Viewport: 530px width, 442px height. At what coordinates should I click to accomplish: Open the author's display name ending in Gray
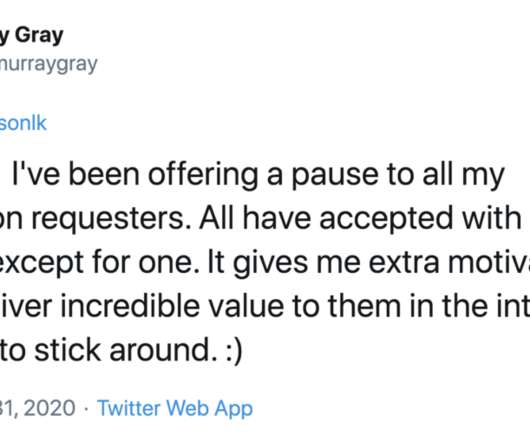[32, 35]
